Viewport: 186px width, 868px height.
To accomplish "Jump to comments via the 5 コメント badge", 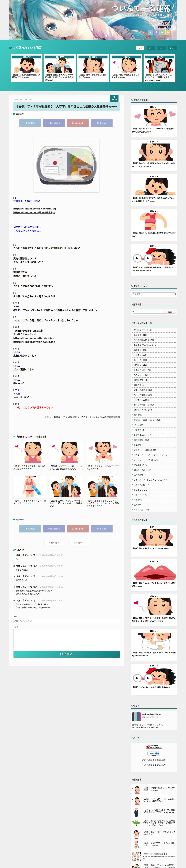I will pos(114,98).
